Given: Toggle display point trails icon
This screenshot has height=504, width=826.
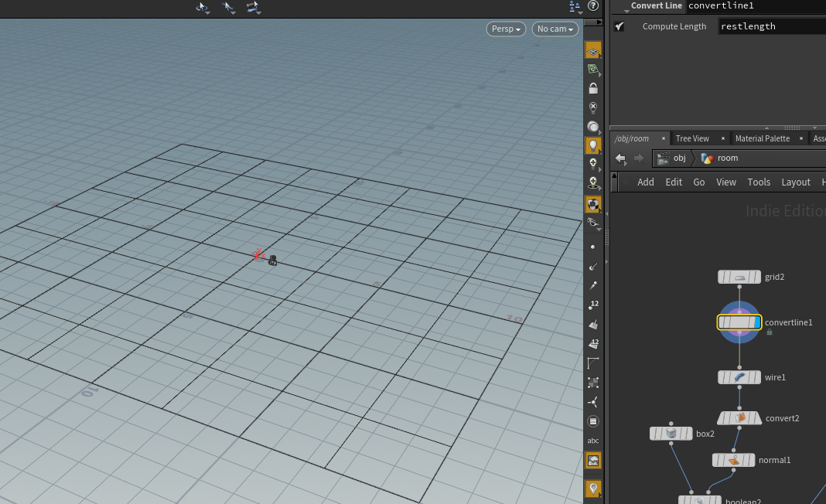Looking at the screenshot, I should 593,285.
